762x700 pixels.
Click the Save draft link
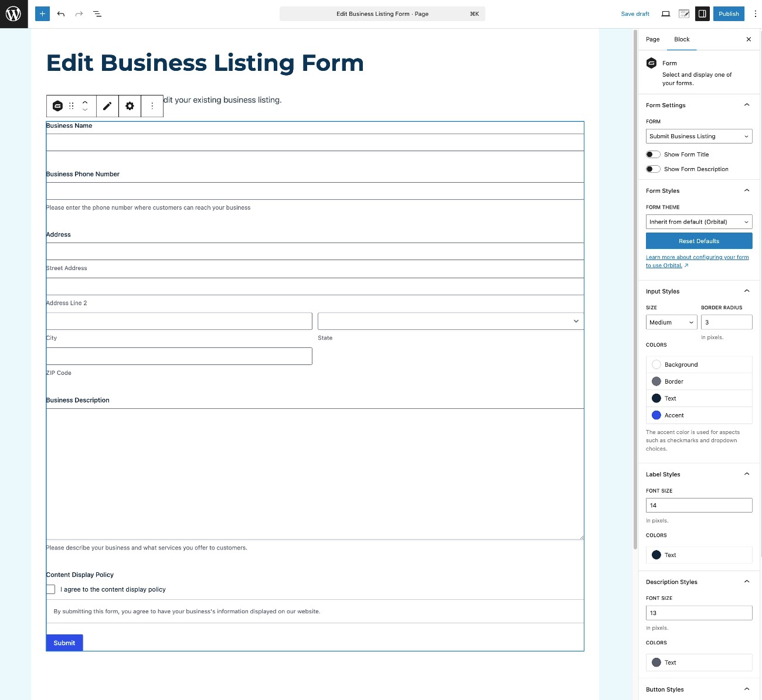pyautogui.click(x=635, y=13)
